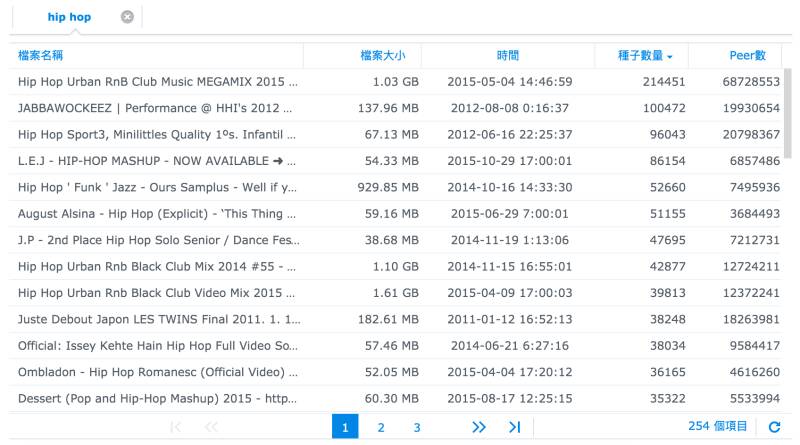Select Juste Debout Japon LES TWINS row
The height and width of the screenshot is (445, 800).
tap(395, 319)
